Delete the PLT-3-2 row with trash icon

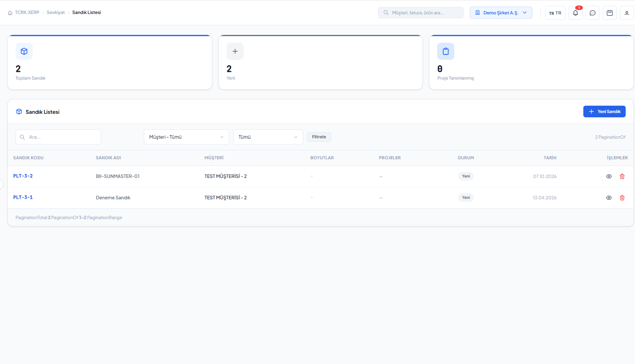(622, 176)
